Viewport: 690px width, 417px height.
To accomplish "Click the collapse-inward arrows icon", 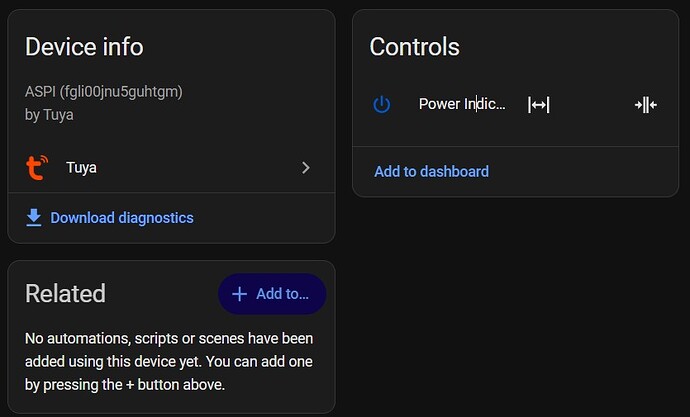I will [646, 105].
